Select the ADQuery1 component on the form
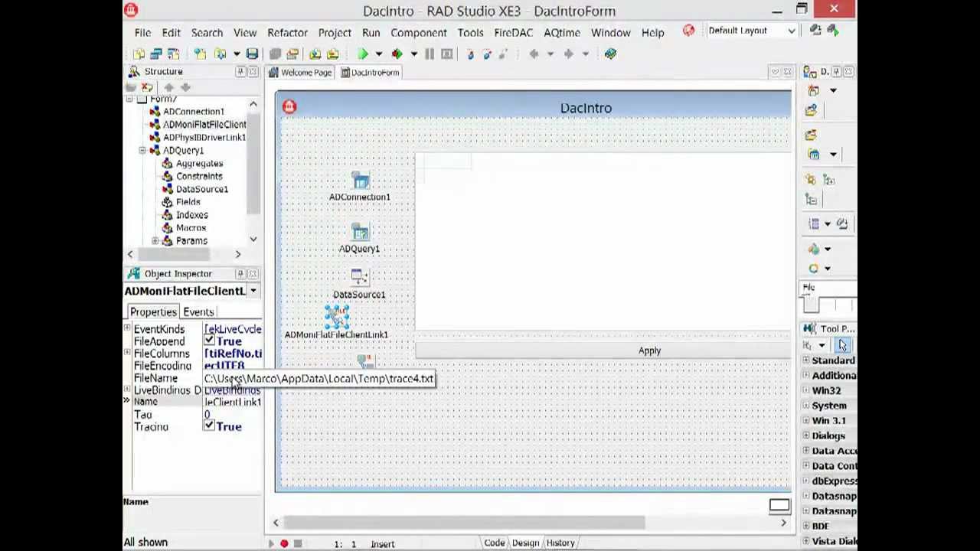 point(360,233)
